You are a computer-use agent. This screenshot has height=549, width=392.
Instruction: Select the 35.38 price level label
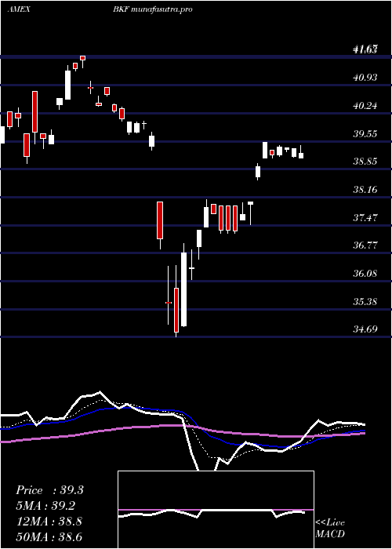(365, 301)
